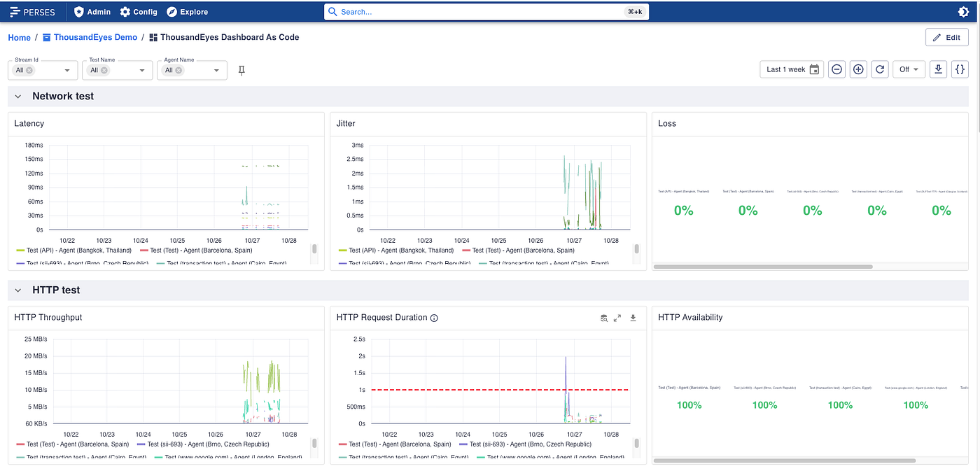Screen dimensions: 980x471
Task: Pin the variables bar with the pin icon
Action: (x=241, y=70)
